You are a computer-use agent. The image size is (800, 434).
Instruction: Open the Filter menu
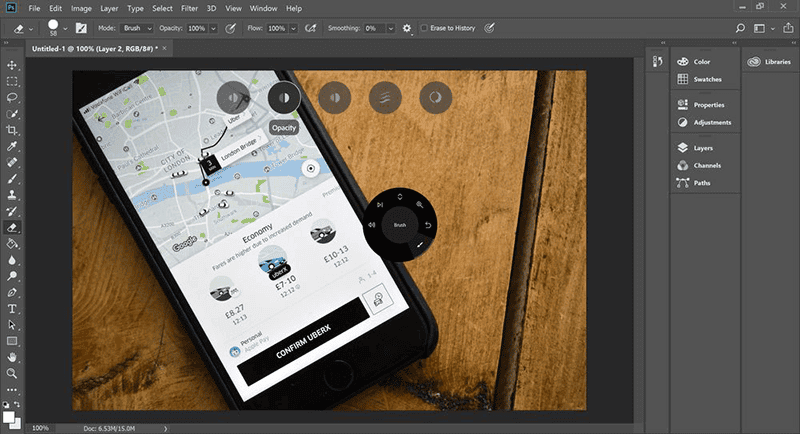pos(191,8)
